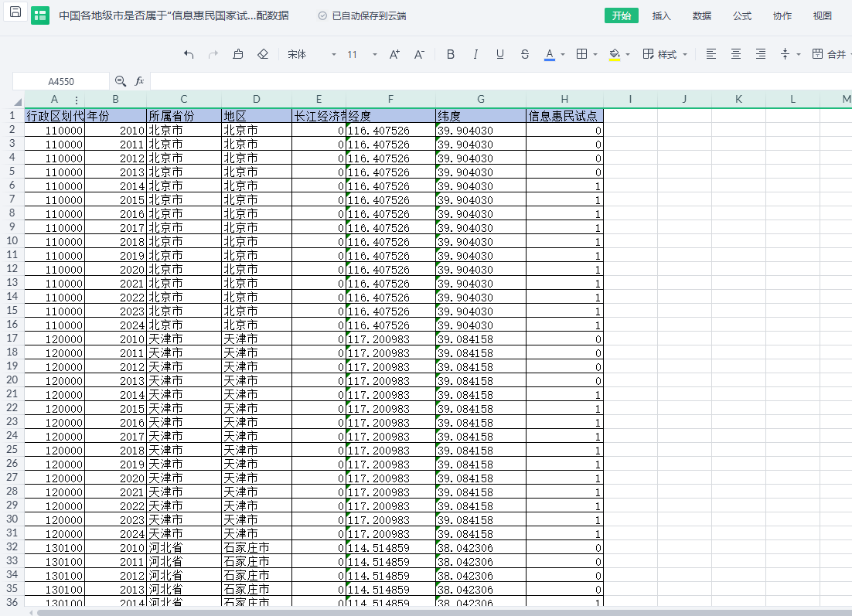Select the format painter tool
Viewport: 852px width, 616px height.
(x=238, y=54)
